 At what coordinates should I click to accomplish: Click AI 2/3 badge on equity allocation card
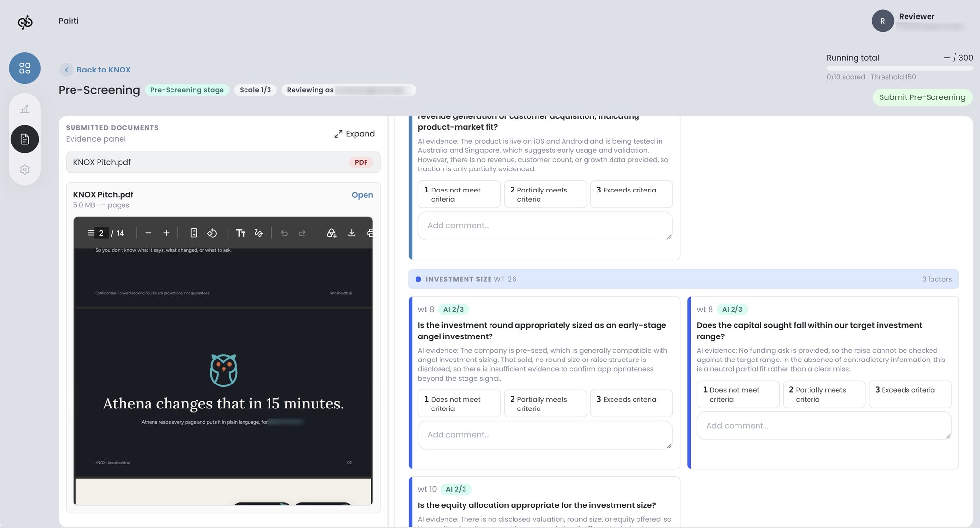(456, 489)
